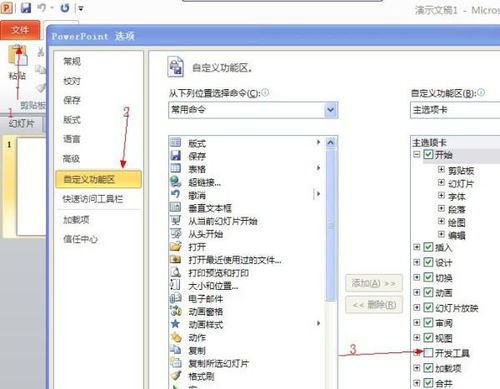Select the 动作 command icon
The height and width of the screenshot is (389, 500).
click(x=176, y=337)
